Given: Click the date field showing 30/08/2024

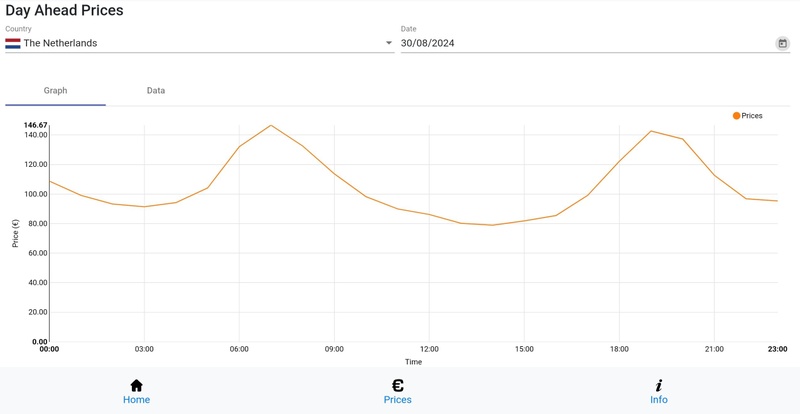Looking at the screenshot, I should [x=585, y=43].
